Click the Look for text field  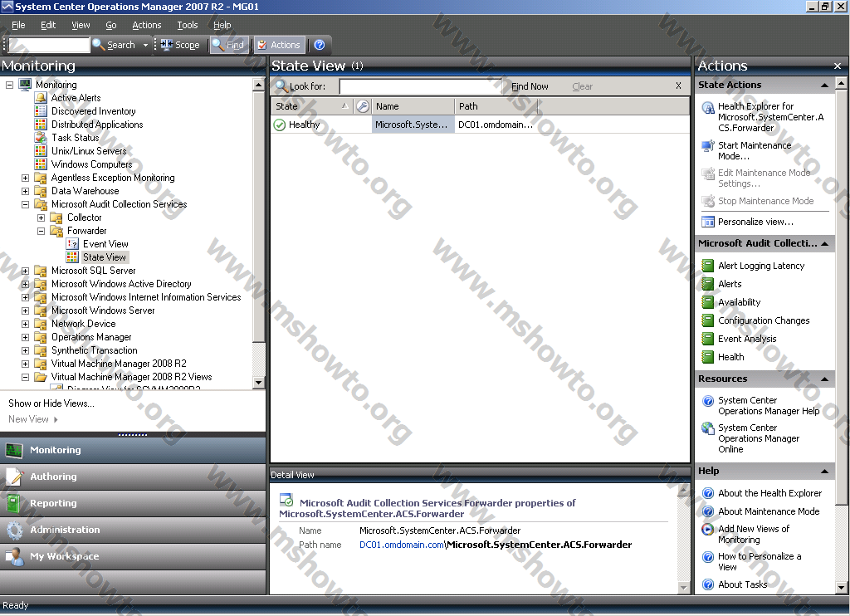[423, 86]
